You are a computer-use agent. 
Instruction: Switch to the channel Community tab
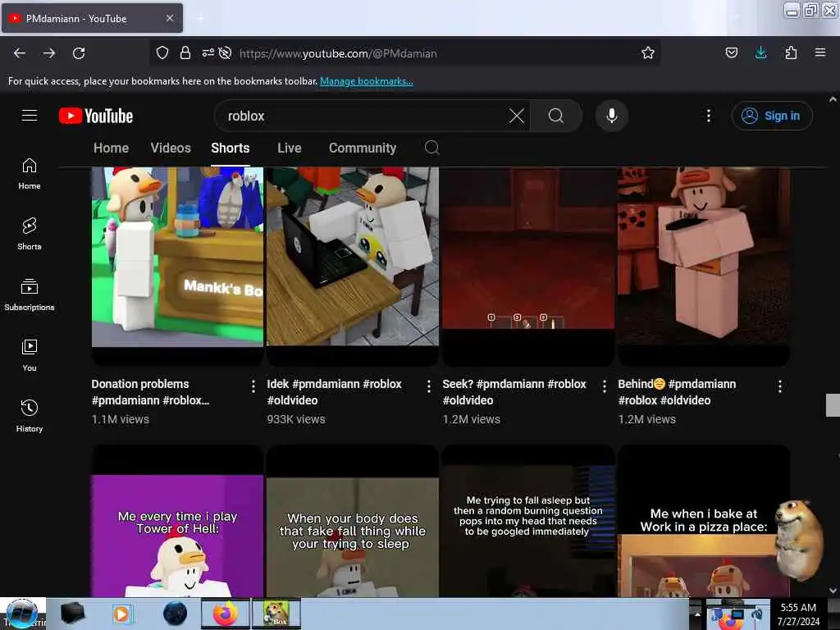(363, 148)
